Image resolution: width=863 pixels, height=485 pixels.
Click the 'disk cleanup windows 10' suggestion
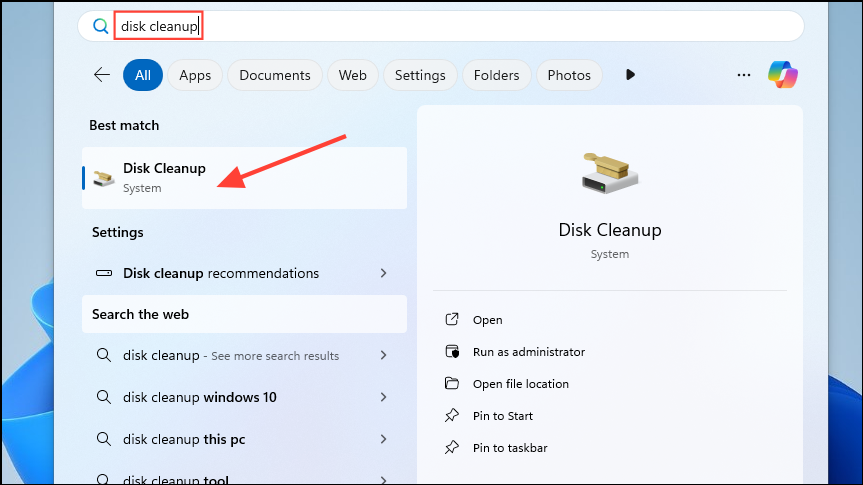click(244, 397)
